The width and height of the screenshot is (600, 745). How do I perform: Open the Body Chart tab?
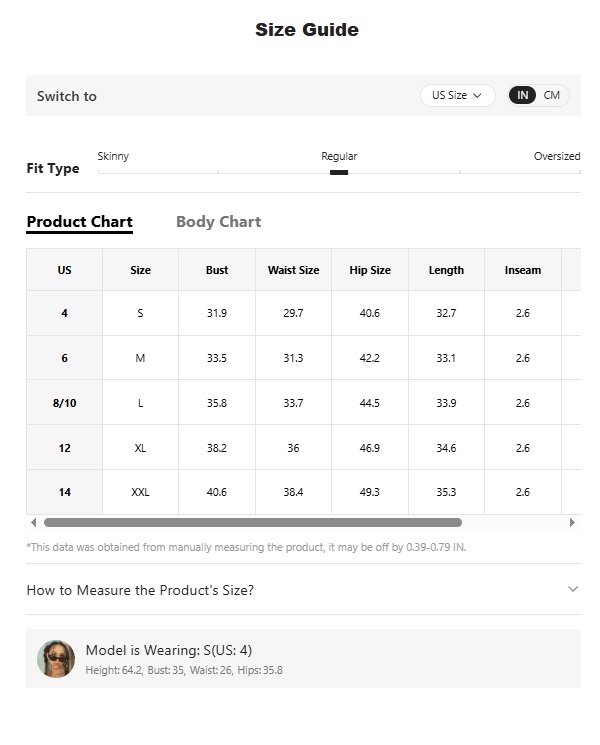[x=219, y=222]
